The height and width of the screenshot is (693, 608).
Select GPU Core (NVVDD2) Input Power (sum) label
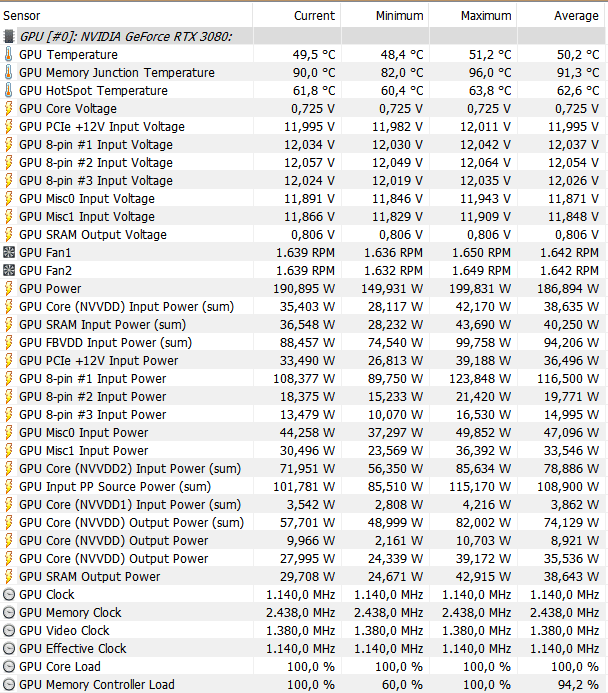click(130, 468)
